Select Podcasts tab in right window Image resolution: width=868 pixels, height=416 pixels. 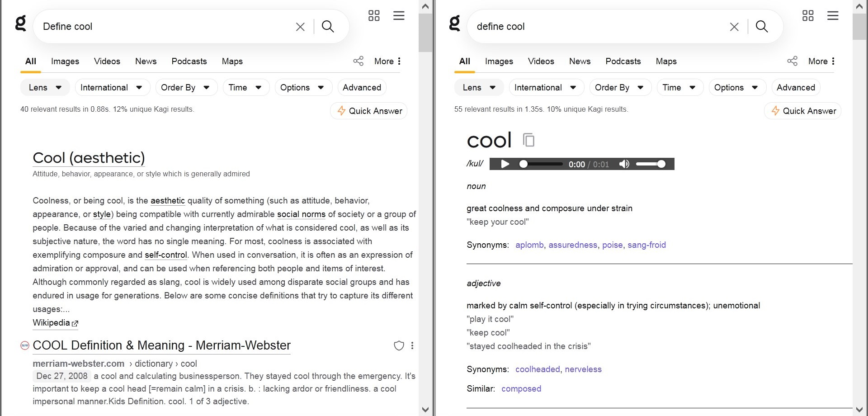click(x=623, y=61)
